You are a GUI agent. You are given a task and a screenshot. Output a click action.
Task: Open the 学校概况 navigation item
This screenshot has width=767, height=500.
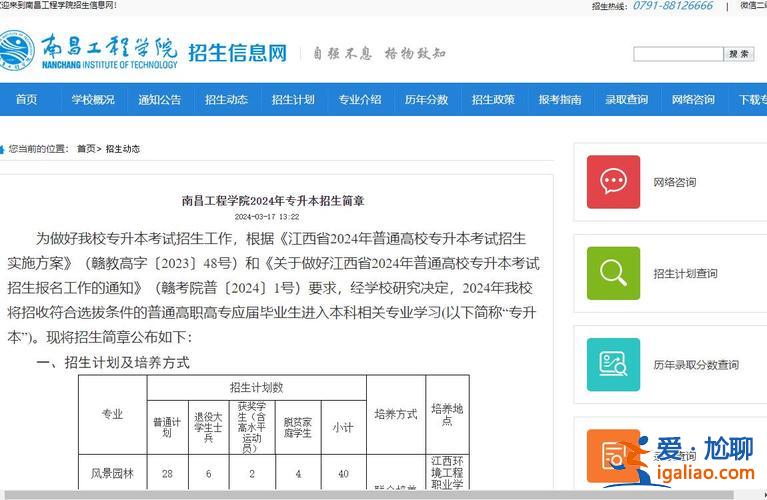click(x=93, y=100)
